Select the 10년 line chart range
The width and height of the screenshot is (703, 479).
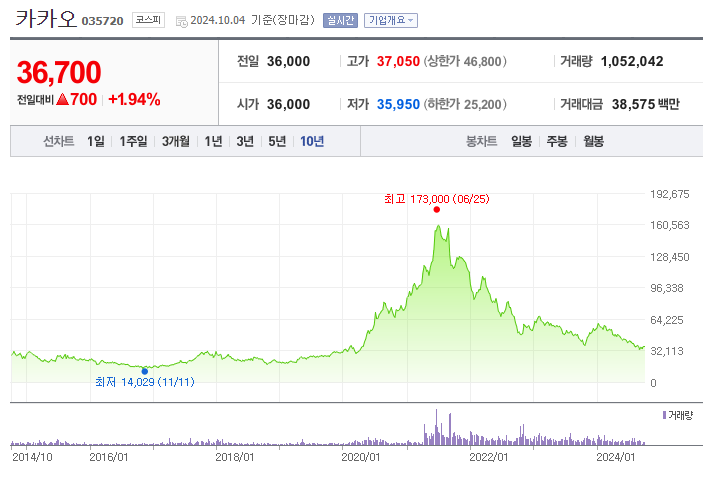312,142
